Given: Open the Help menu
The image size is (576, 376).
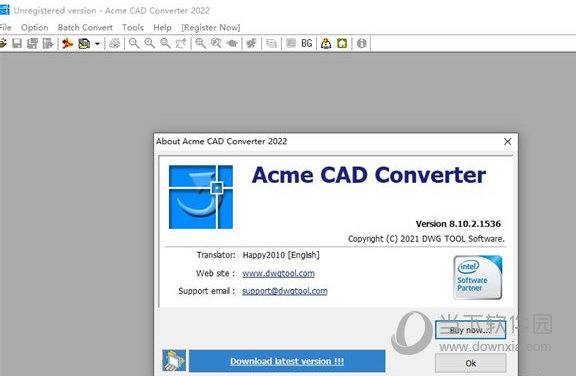Looking at the screenshot, I should [x=162, y=28].
